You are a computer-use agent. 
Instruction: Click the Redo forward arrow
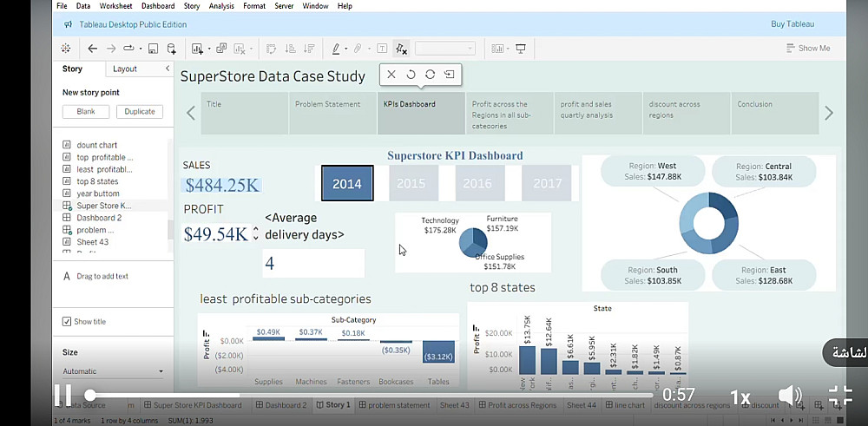[111, 49]
